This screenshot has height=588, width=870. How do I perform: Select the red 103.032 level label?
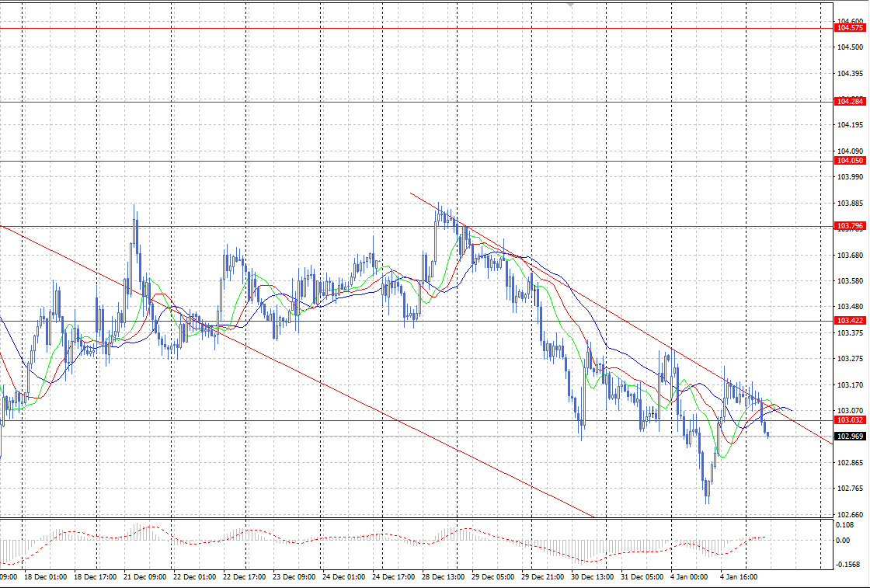pos(850,420)
